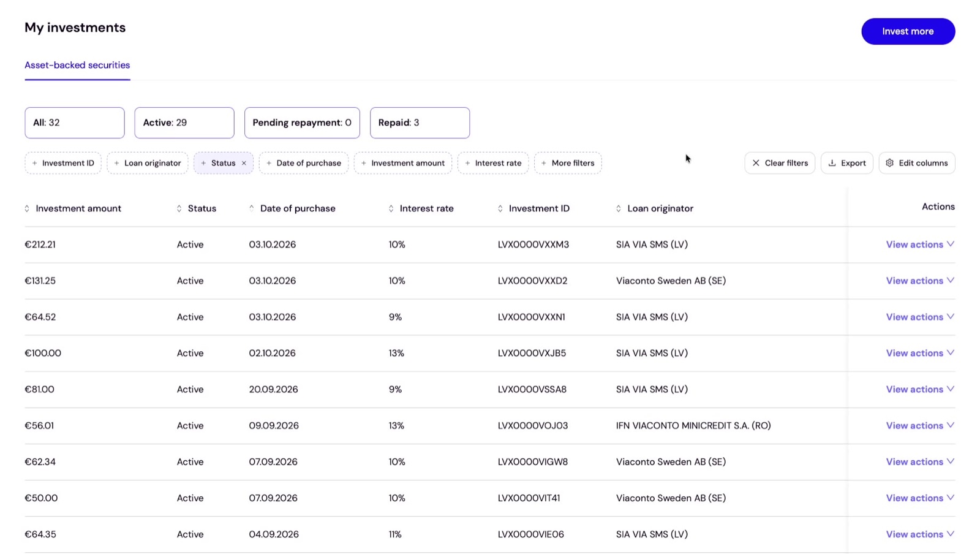980x554 pixels.
Task: Select the Repaid: 3 filter card
Action: click(x=420, y=123)
